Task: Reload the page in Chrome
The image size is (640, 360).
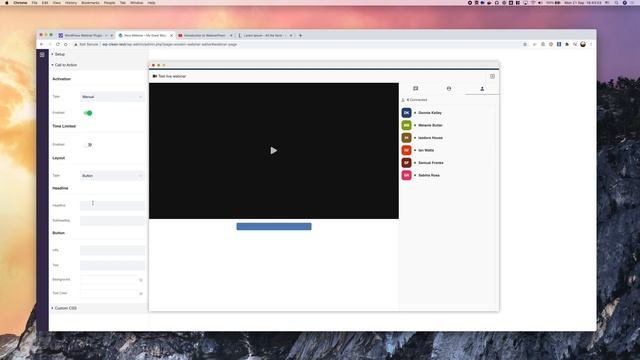Action: [x=58, y=44]
